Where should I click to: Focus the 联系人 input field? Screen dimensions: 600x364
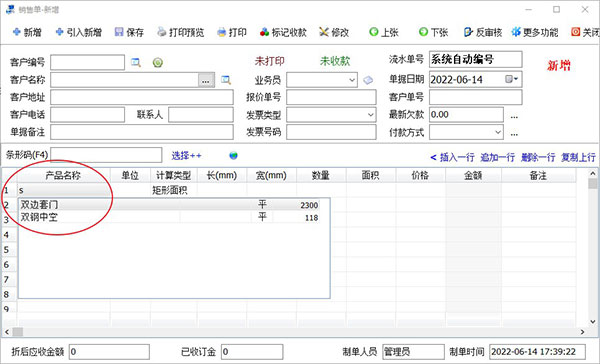point(201,114)
